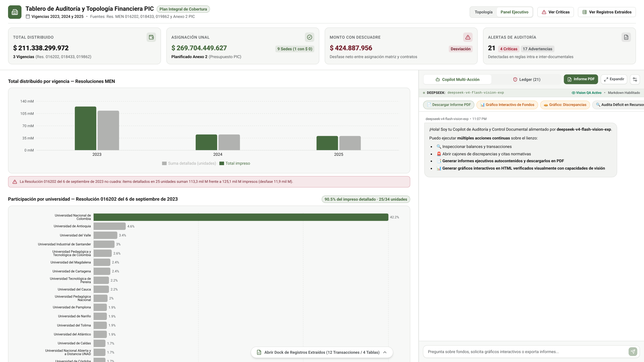The width and height of the screenshot is (644, 362).
Task: Open Ver Críticas alerts
Action: [x=555, y=12]
